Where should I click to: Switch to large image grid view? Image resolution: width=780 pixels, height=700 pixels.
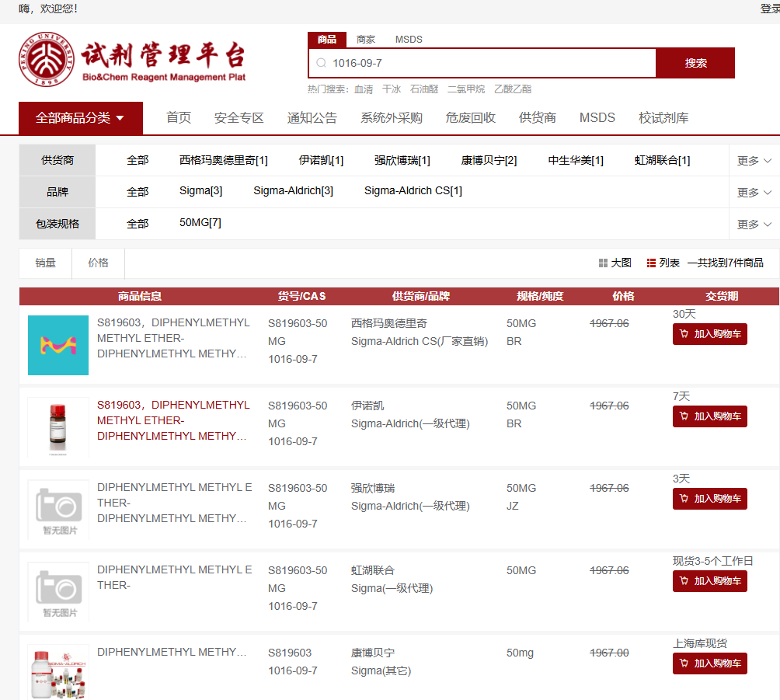(615, 263)
